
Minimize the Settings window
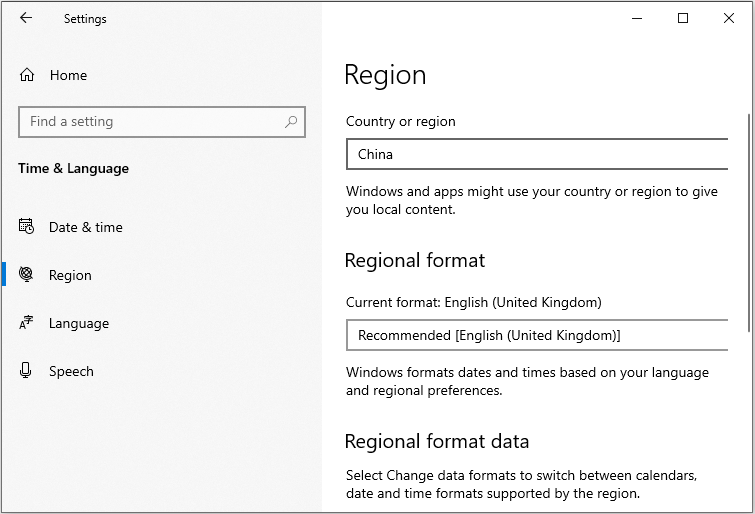click(x=637, y=18)
